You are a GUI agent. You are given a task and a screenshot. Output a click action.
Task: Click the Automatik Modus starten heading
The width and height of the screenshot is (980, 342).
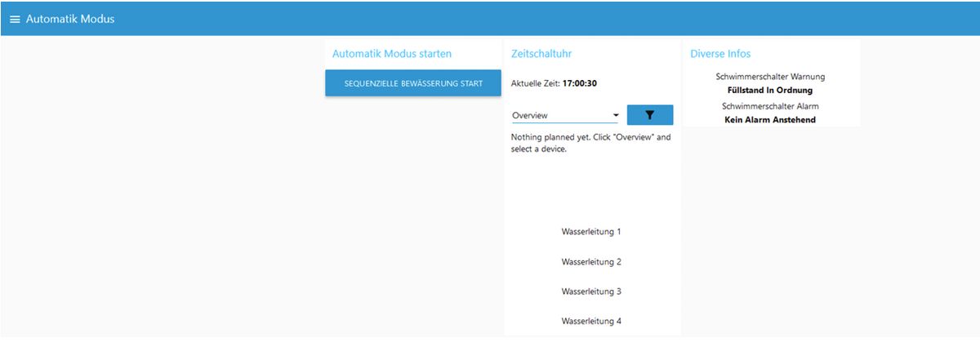[392, 54]
